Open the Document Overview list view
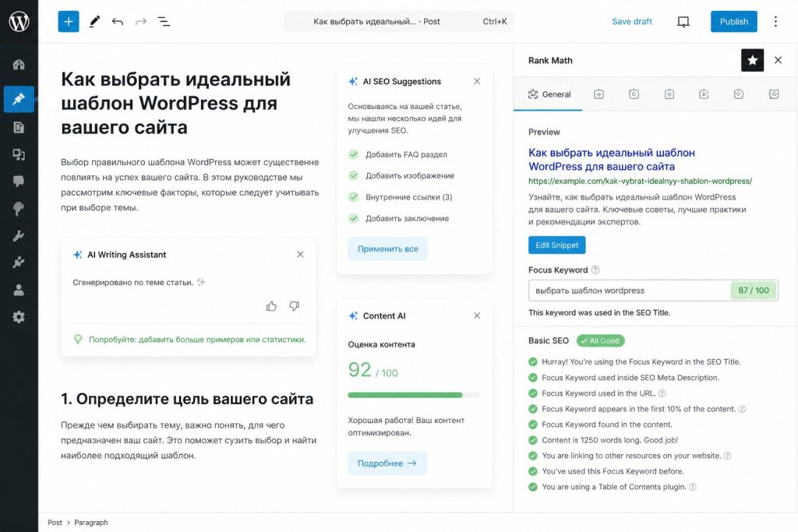The image size is (798, 532). point(164,21)
